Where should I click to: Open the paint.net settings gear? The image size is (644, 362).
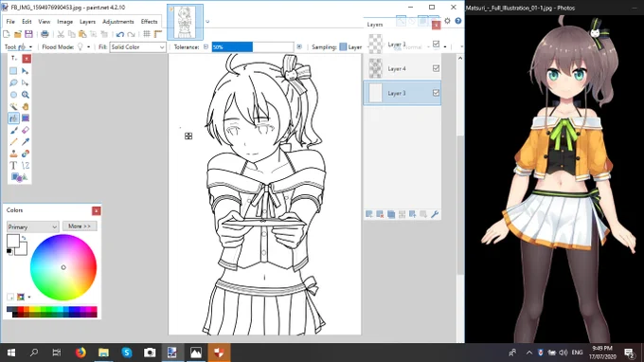447,21
